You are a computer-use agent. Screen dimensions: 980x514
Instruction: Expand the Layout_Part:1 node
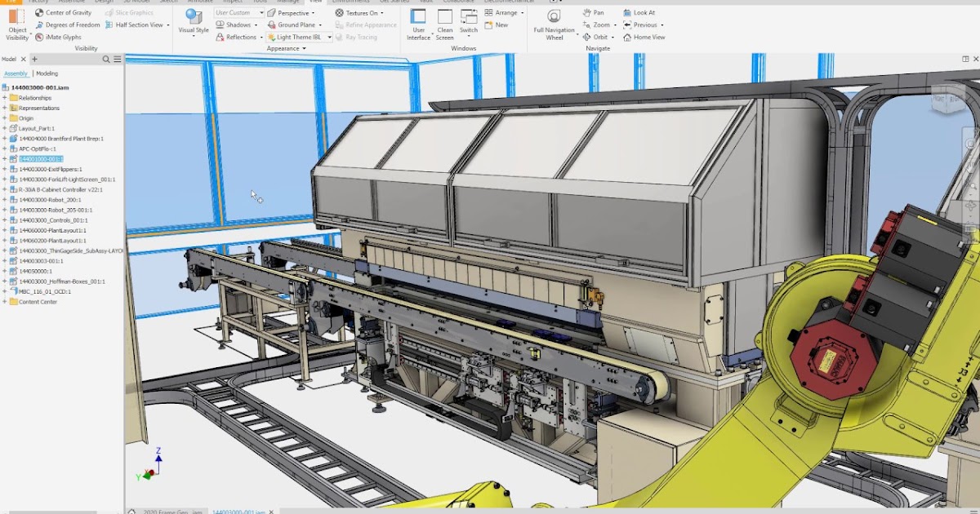click(x=4, y=129)
